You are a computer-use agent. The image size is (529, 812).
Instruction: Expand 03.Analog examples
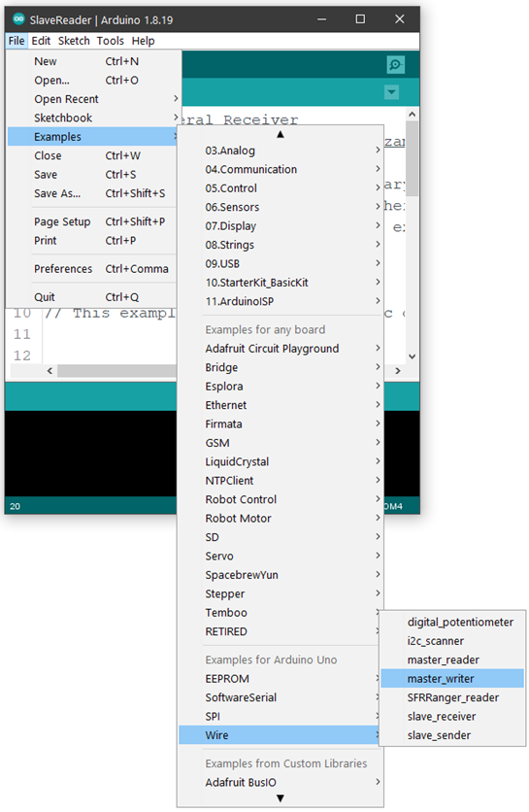coord(280,151)
